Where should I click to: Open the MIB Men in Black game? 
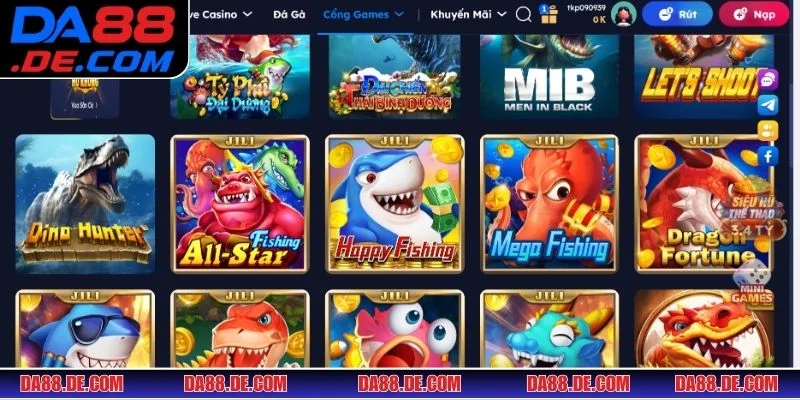[x=549, y=77]
